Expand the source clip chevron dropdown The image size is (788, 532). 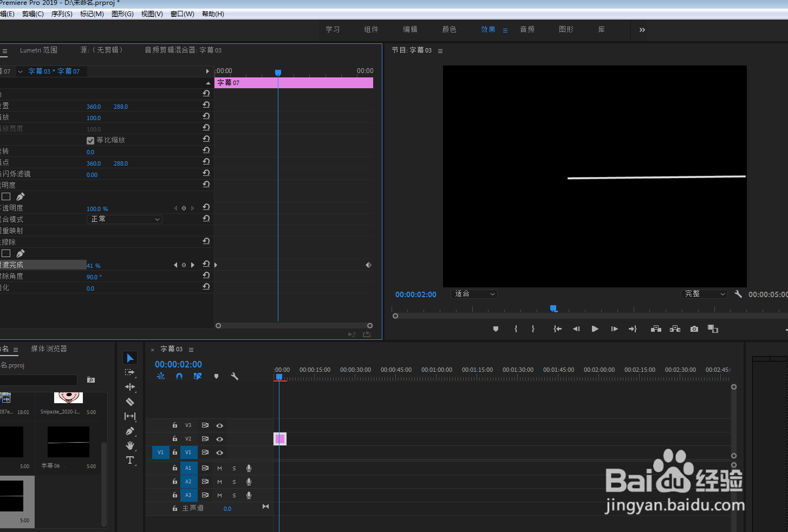pos(21,71)
